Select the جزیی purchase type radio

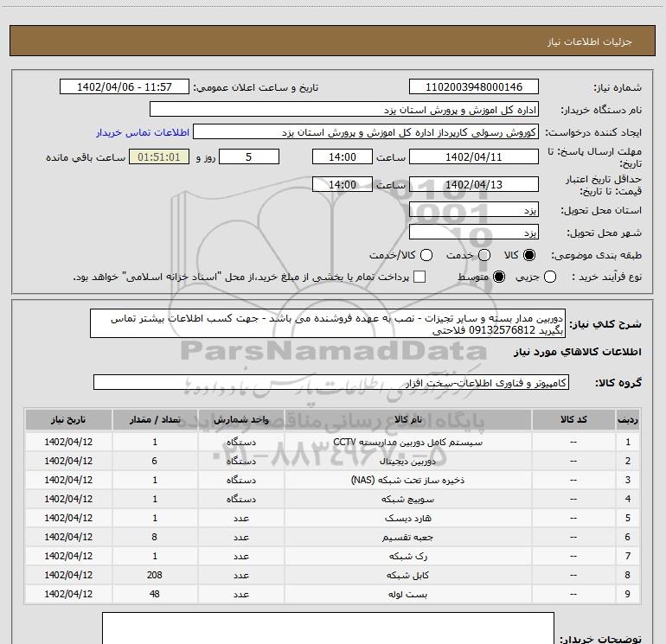(x=550, y=277)
